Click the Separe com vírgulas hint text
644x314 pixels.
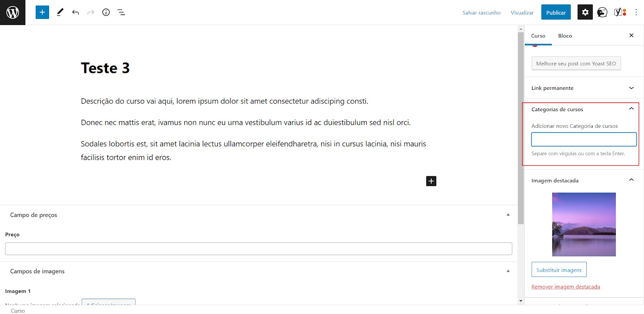(x=578, y=154)
